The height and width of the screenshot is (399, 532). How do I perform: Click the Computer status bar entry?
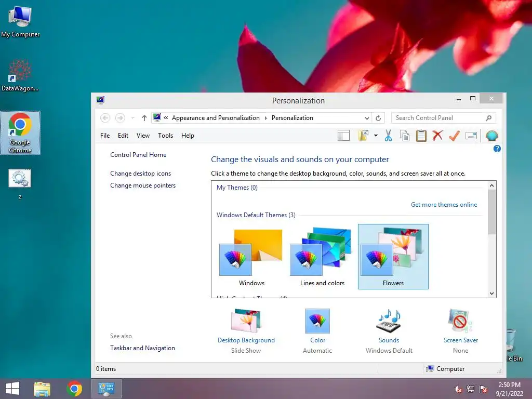point(445,369)
